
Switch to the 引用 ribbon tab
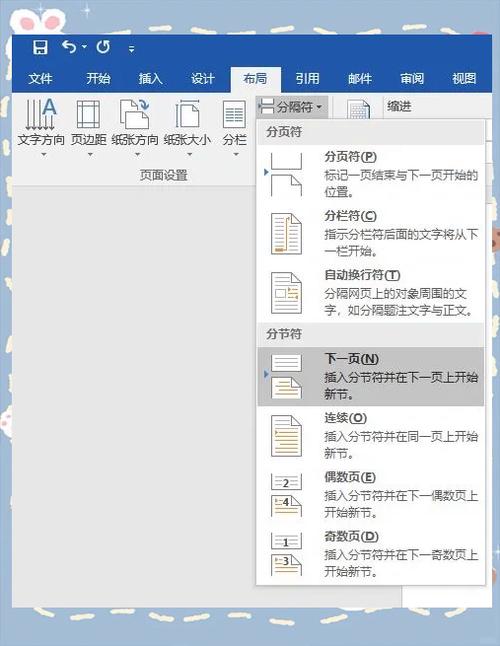(x=307, y=78)
